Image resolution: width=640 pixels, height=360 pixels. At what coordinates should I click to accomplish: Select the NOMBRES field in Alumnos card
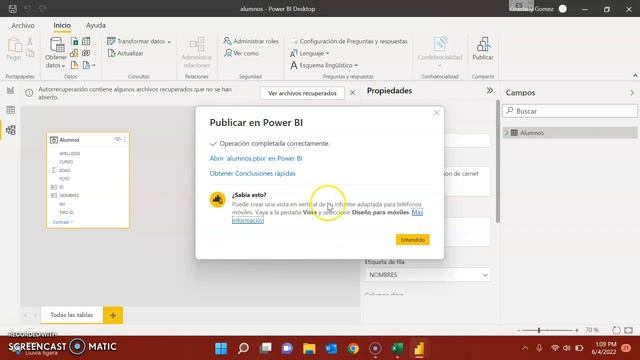69,196
